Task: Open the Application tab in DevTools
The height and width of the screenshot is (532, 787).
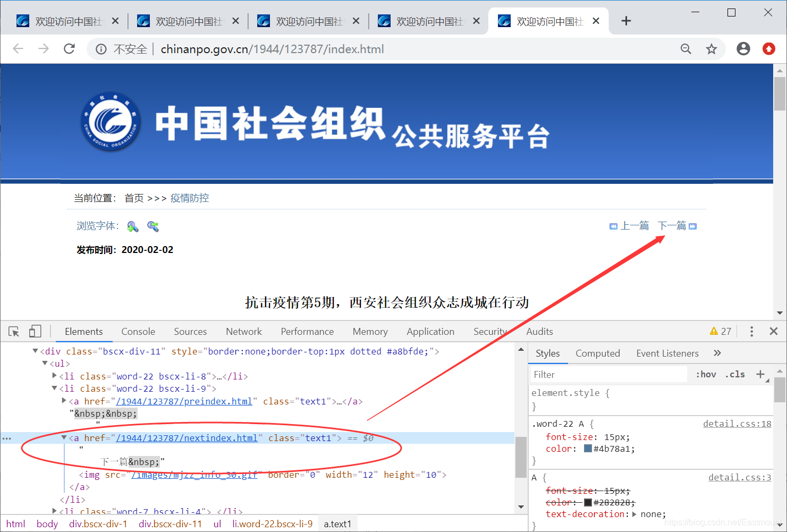Action: tap(430, 332)
